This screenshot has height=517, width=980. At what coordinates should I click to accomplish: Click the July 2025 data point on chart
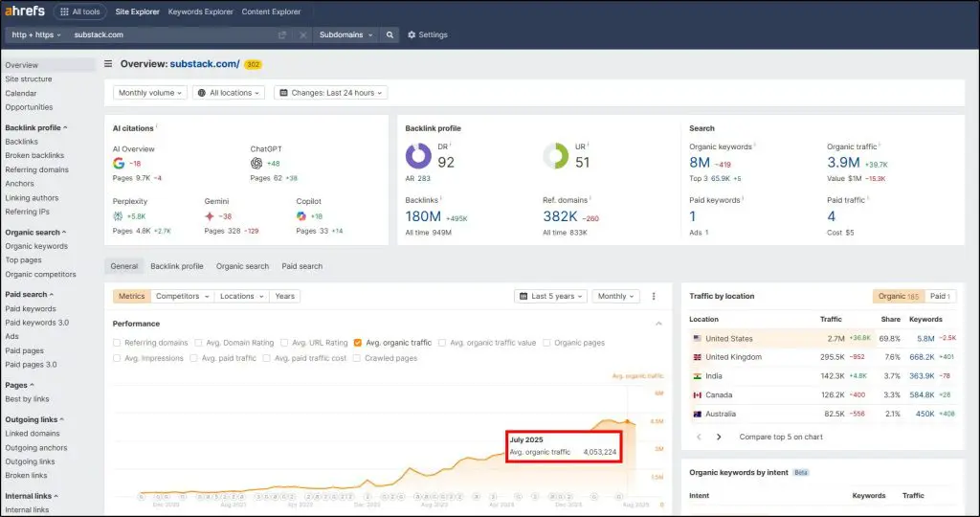(x=627, y=421)
